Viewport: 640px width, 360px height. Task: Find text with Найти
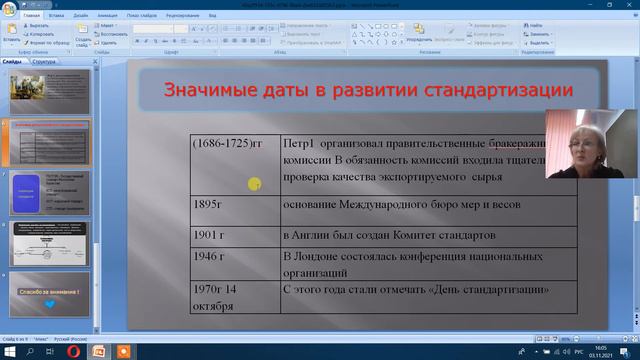(533, 26)
